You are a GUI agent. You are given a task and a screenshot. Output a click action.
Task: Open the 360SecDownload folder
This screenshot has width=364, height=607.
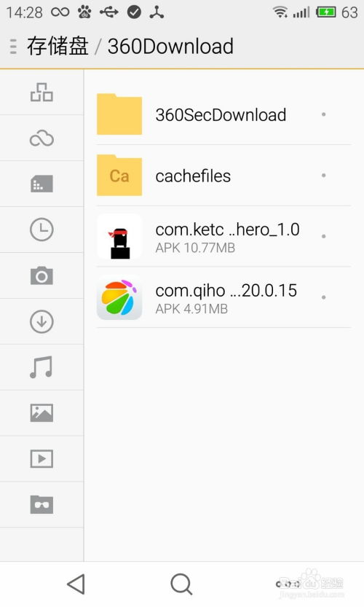coord(223,114)
